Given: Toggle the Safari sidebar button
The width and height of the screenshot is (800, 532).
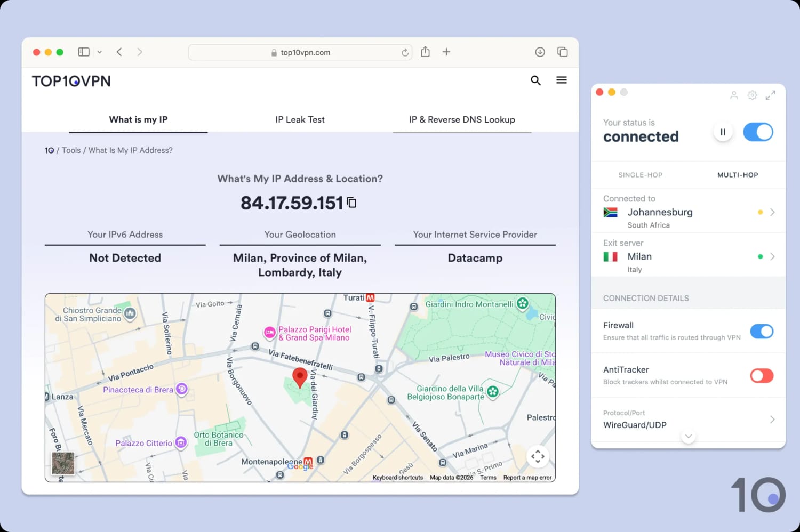Looking at the screenshot, I should (84, 52).
